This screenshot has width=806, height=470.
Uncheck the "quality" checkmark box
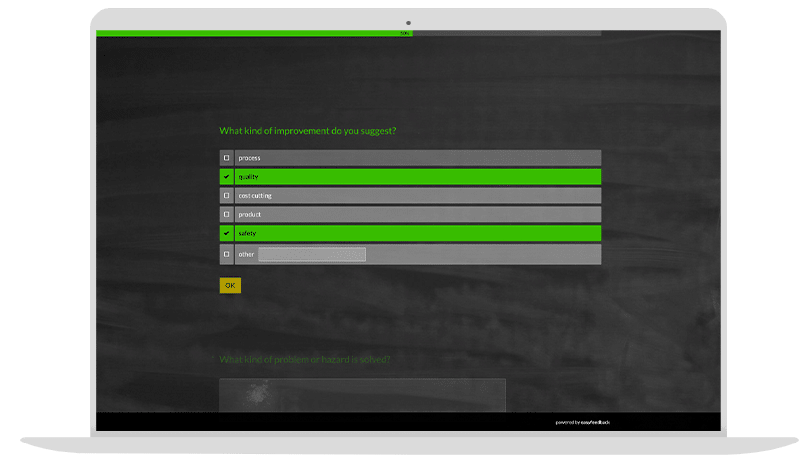pyautogui.click(x=226, y=177)
